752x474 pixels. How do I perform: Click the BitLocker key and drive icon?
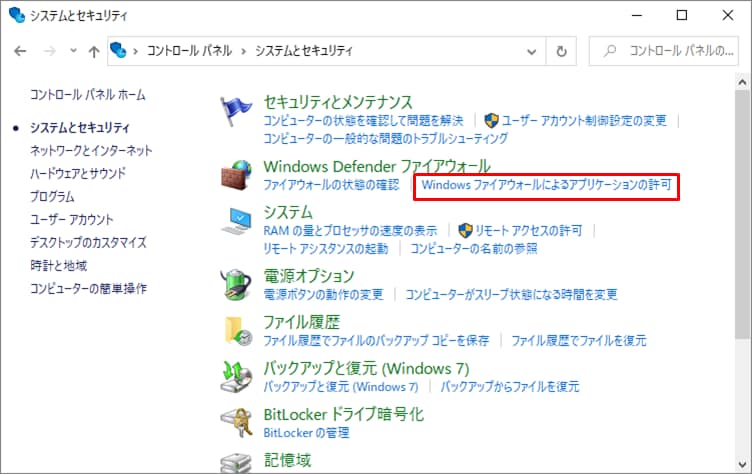point(236,423)
